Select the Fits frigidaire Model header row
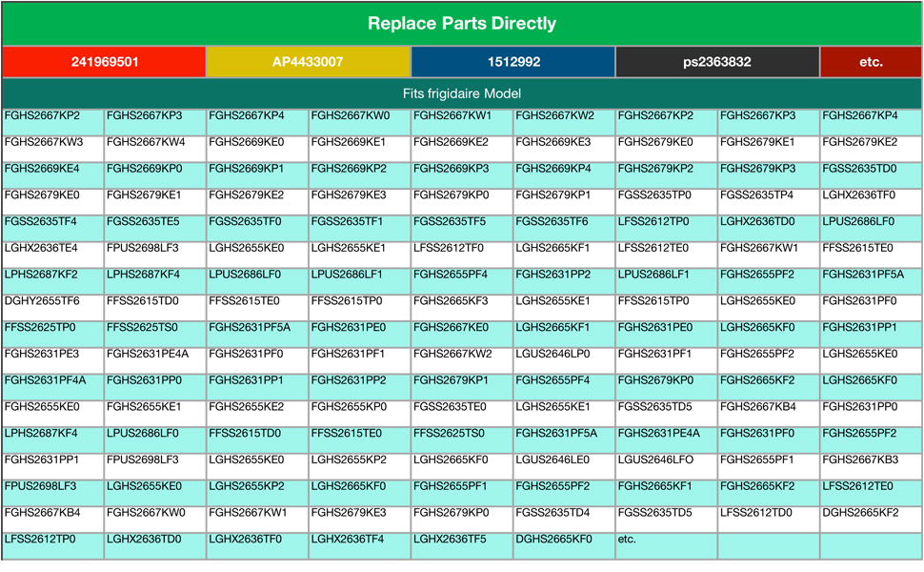The image size is (924, 572). [x=462, y=93]
